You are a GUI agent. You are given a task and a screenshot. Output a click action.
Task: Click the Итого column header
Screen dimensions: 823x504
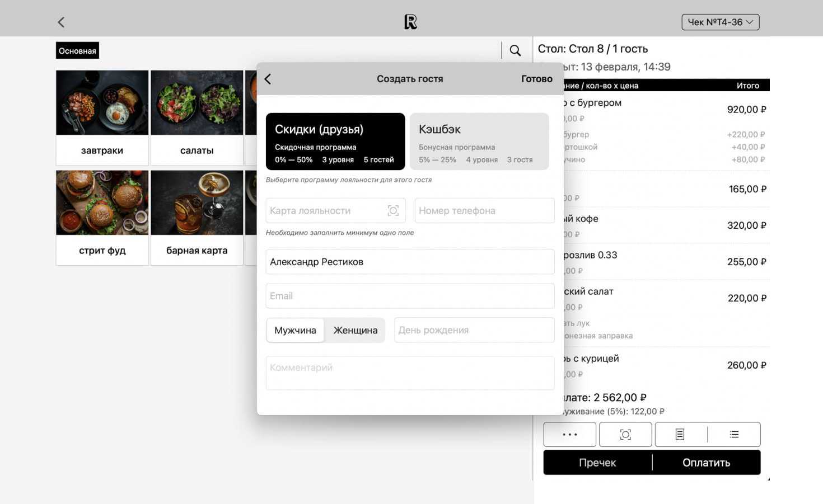[x=748, y=86]
